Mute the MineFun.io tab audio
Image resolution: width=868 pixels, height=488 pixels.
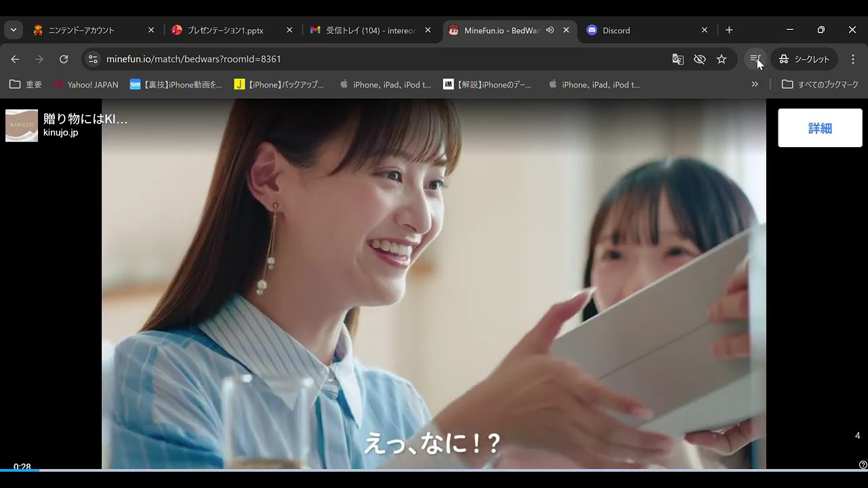tap(550, 30)
